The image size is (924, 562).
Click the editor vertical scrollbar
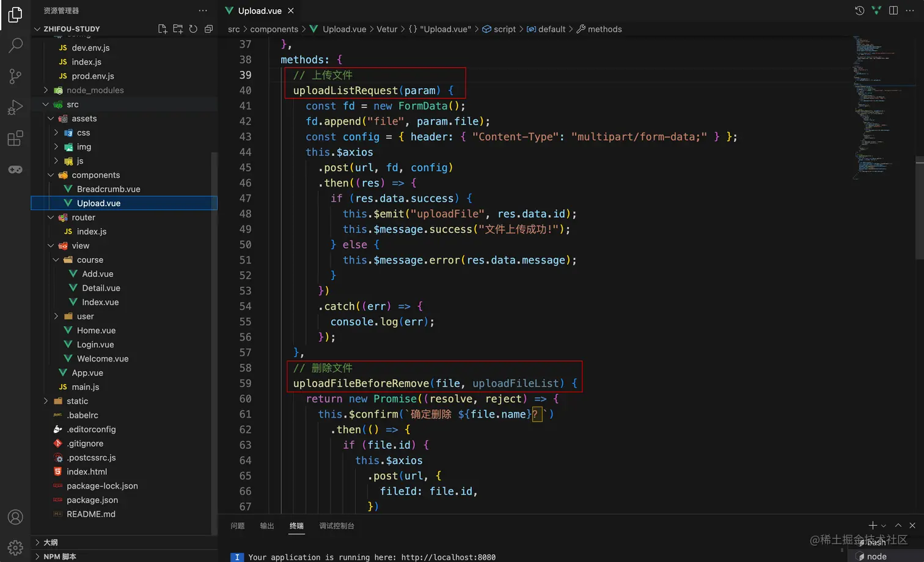[920, 208]
